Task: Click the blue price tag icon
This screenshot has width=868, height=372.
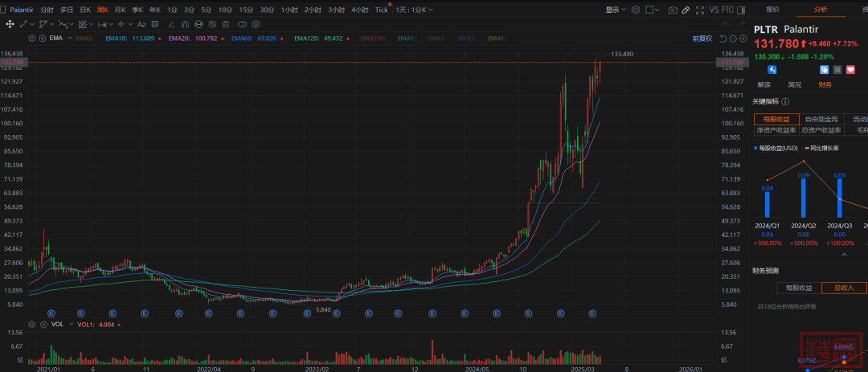Action: click(825, 70)
